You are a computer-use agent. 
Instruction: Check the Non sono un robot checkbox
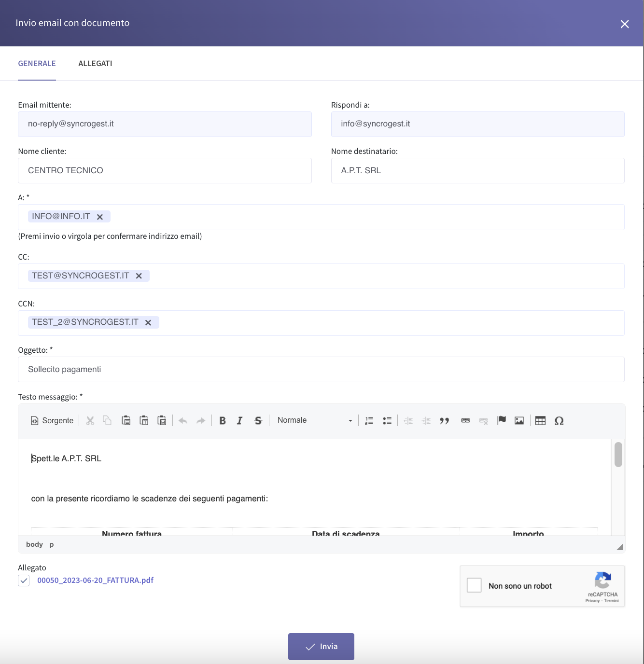click(x=474, y=585)
